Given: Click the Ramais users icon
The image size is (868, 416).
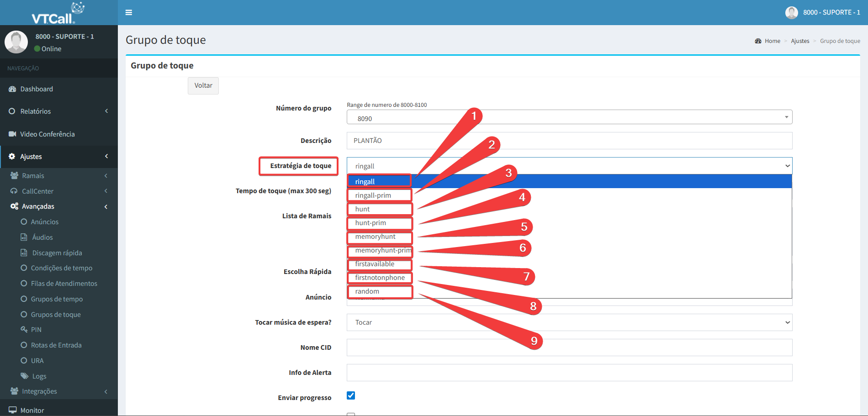Looking at the screenshot, I should 14,176.
